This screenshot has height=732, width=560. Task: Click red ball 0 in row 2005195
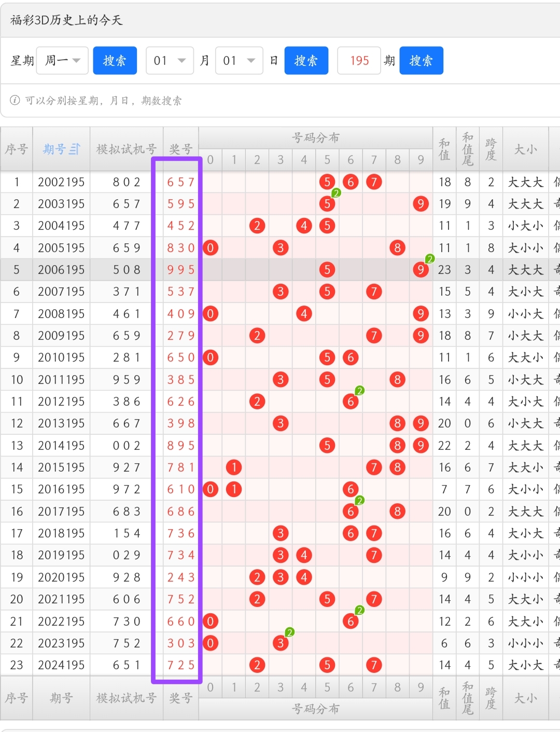pyautogui.click(x=210, y=248)
